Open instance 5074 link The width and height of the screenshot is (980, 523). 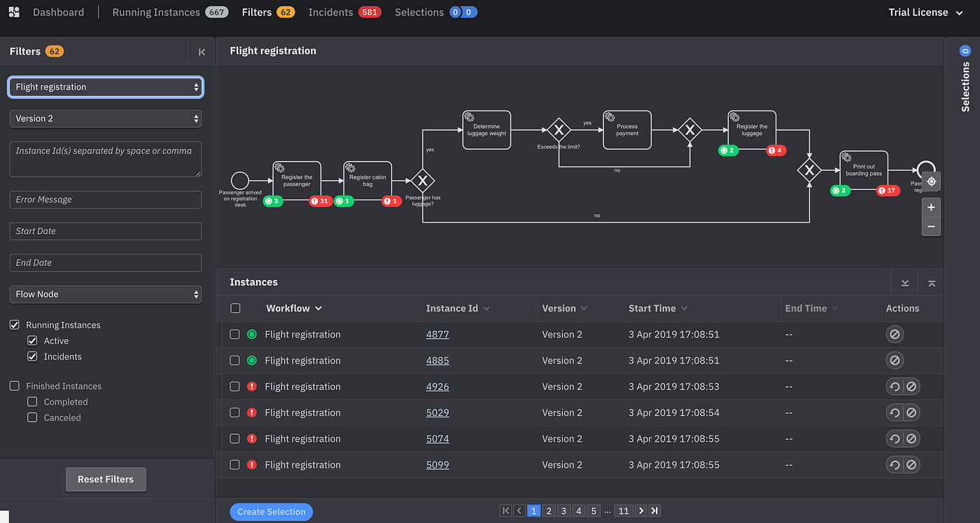click(437, 439)
